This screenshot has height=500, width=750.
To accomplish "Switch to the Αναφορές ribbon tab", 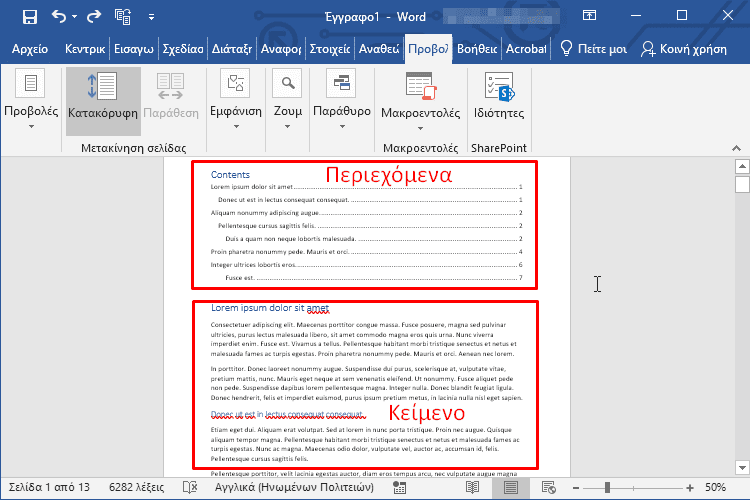I will [281, 49].
